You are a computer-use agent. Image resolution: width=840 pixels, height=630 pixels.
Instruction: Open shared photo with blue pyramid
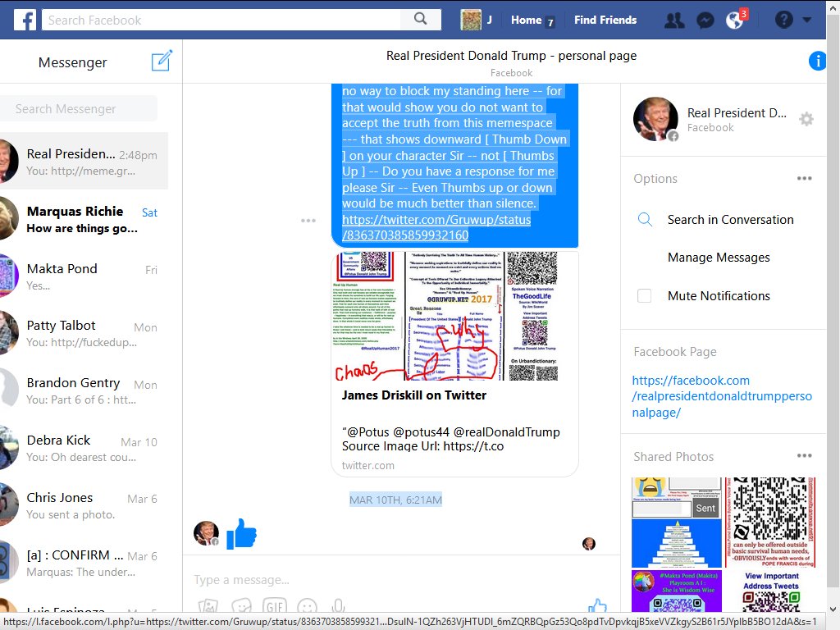click(677, 522)
